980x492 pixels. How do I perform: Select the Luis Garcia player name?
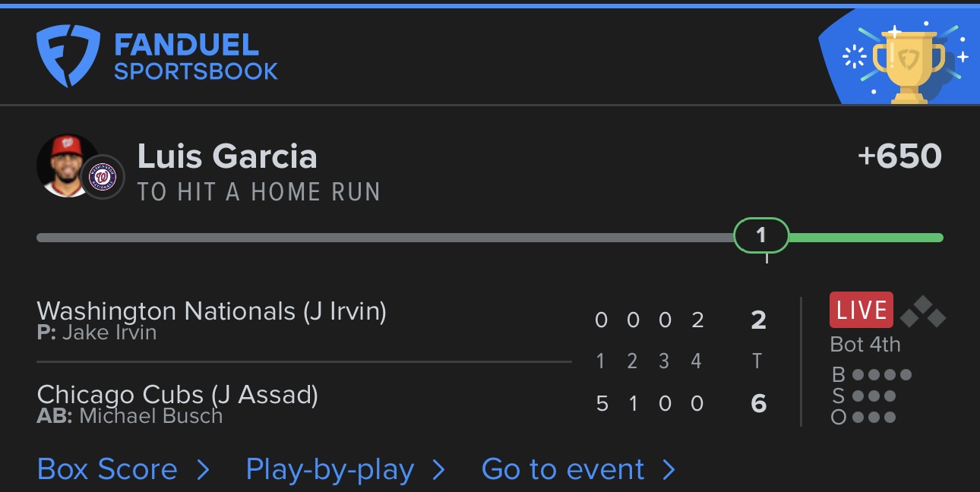tap(227, 156)
